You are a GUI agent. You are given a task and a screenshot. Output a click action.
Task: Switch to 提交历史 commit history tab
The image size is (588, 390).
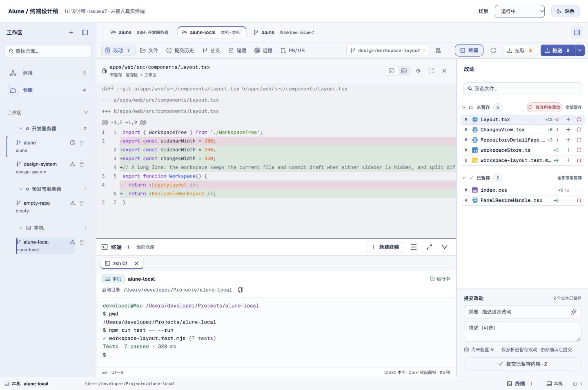180,51
